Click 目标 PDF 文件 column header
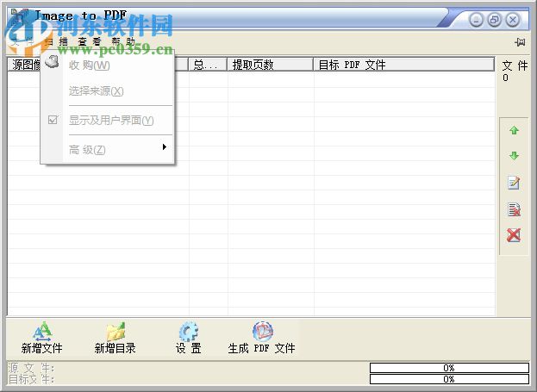Viewport: 537px width, 392px height. coord(403,65)
